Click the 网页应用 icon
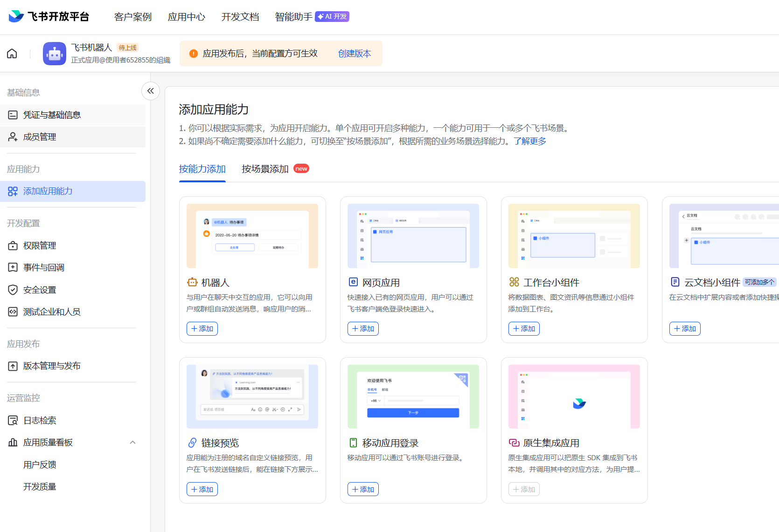This screenshot has height=532, width=779. (x=353, y=282)
